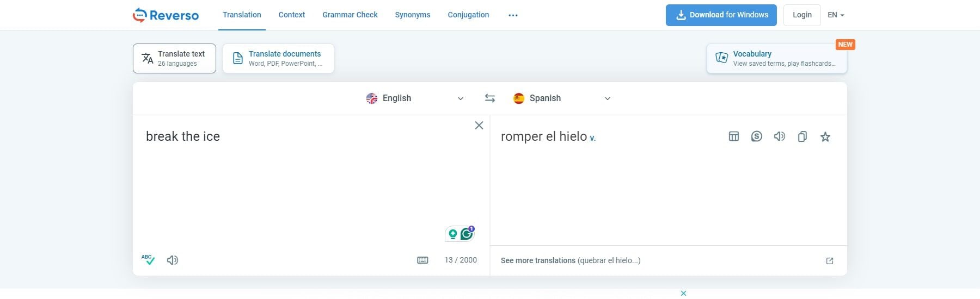The height and width of the screenshot is (299, 980).
Task: Listen to the English source text
Action: coord(173,260)
